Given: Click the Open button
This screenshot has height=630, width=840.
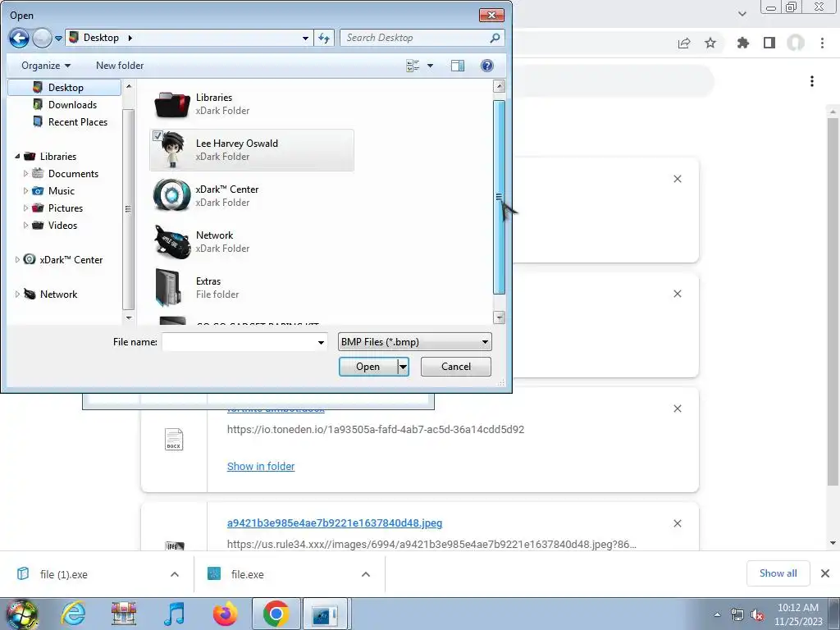Looking at the screenshot, I should tap(368, 367).
